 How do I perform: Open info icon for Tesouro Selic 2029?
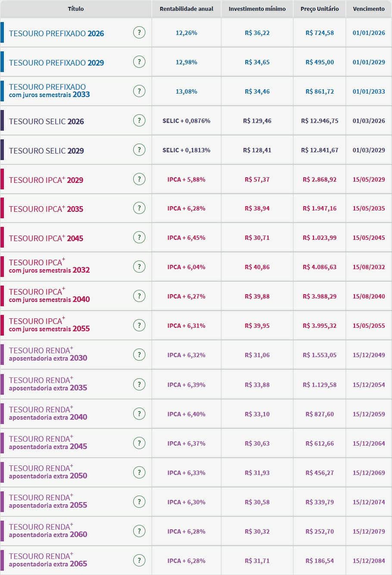coord(139,150)
